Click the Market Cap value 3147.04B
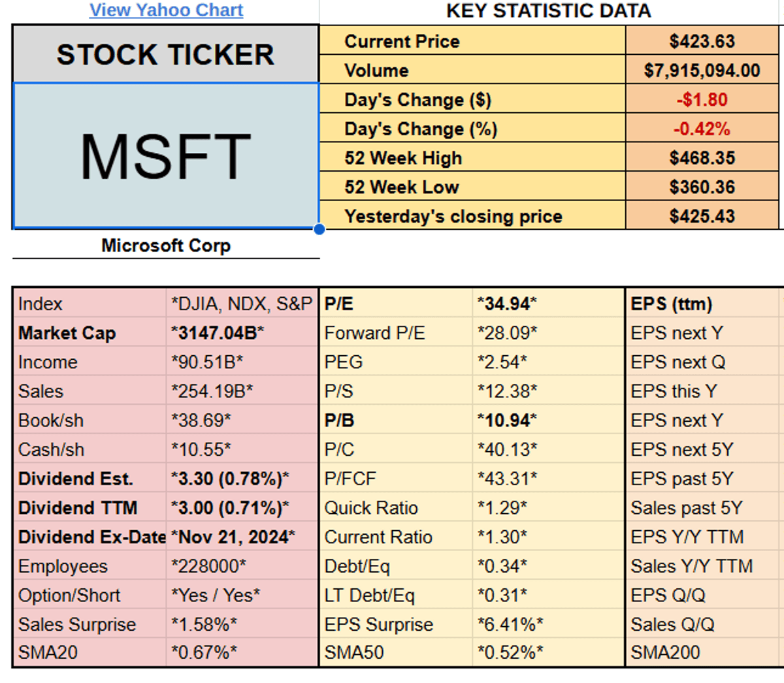This screenshot has height=683, width=784. [218, 333]
